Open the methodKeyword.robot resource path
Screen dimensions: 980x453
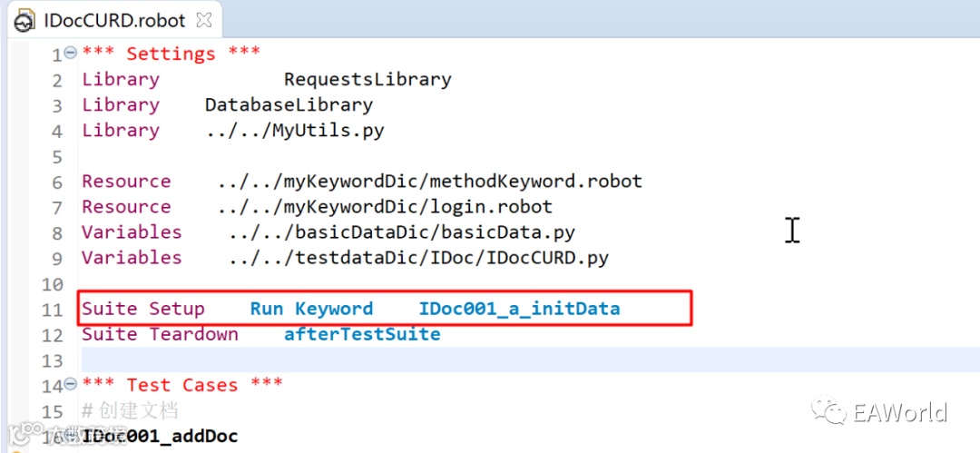point(429,181)
